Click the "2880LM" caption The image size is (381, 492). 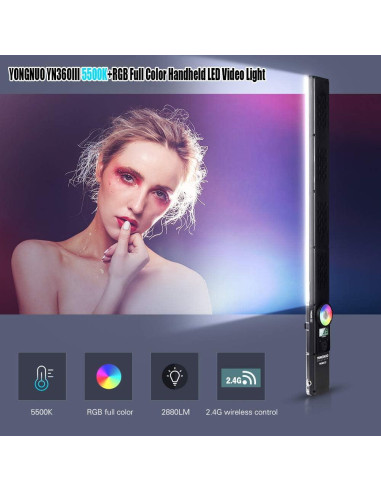[176, 412]
